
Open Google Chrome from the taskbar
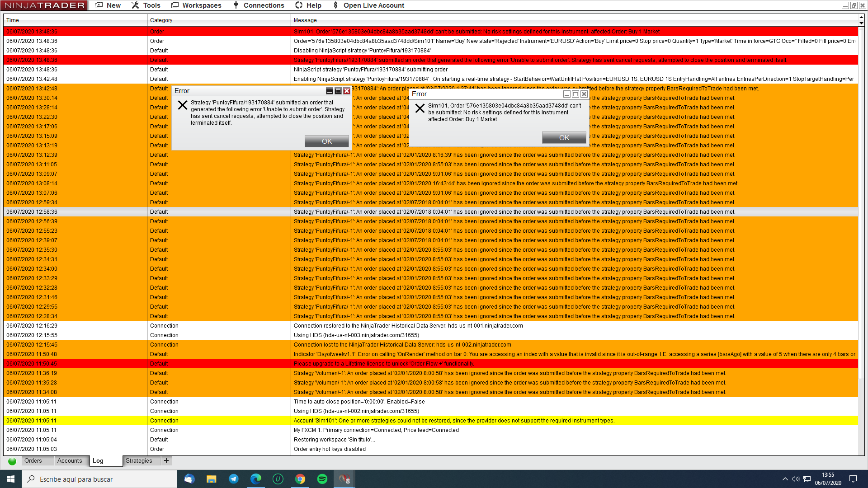pyautogui.click(x=300, y=479)
